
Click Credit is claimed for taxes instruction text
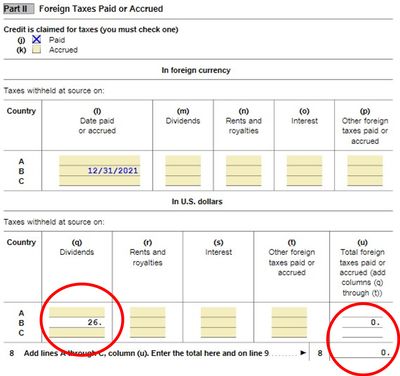[91, 29]
